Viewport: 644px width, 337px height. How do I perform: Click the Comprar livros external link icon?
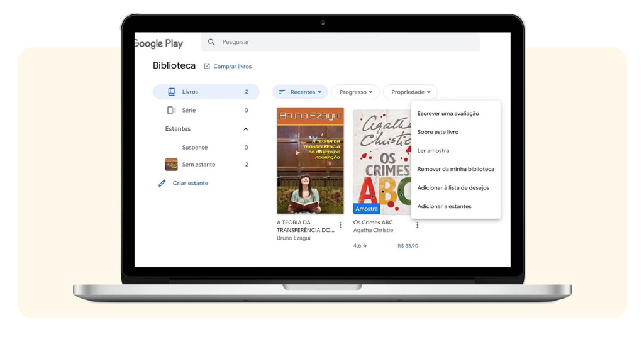207,66
